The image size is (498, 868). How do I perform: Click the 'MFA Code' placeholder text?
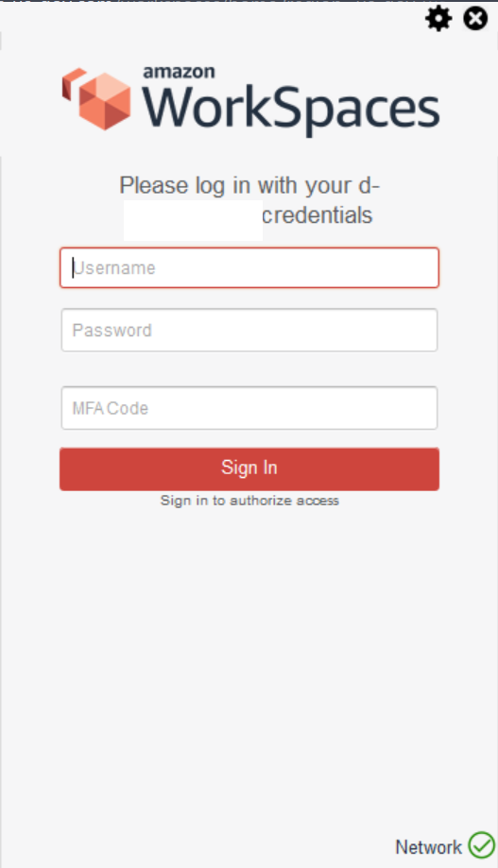coord(111,409)
